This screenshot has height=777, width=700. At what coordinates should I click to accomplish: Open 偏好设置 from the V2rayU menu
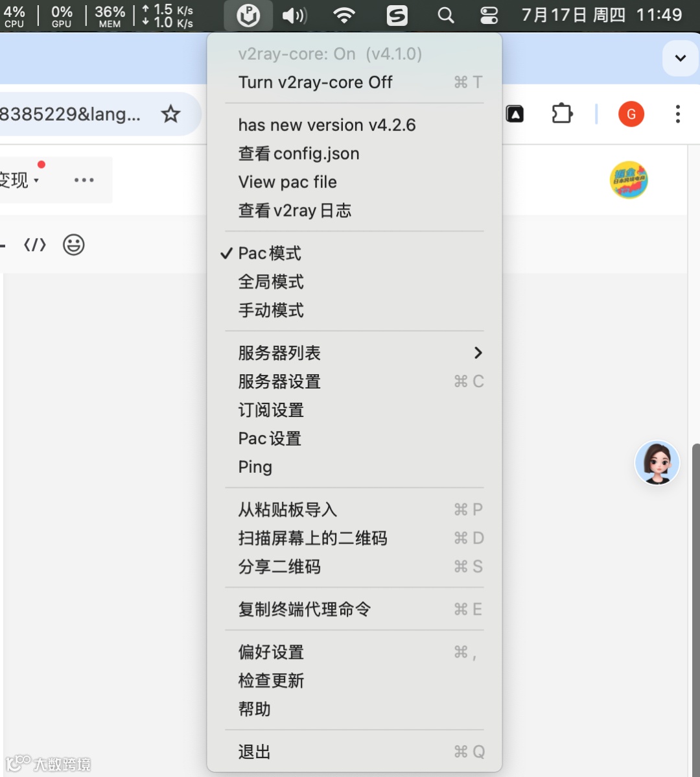pos(270,652)
